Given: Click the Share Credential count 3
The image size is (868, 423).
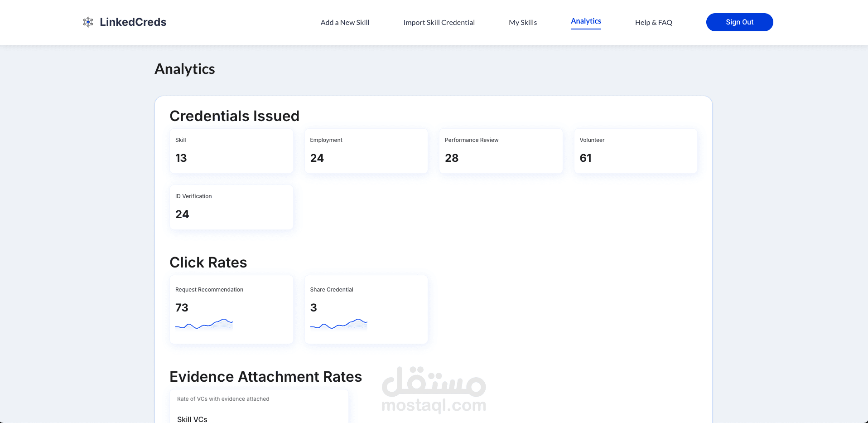Looking at the screenshot, I should 313,308.
